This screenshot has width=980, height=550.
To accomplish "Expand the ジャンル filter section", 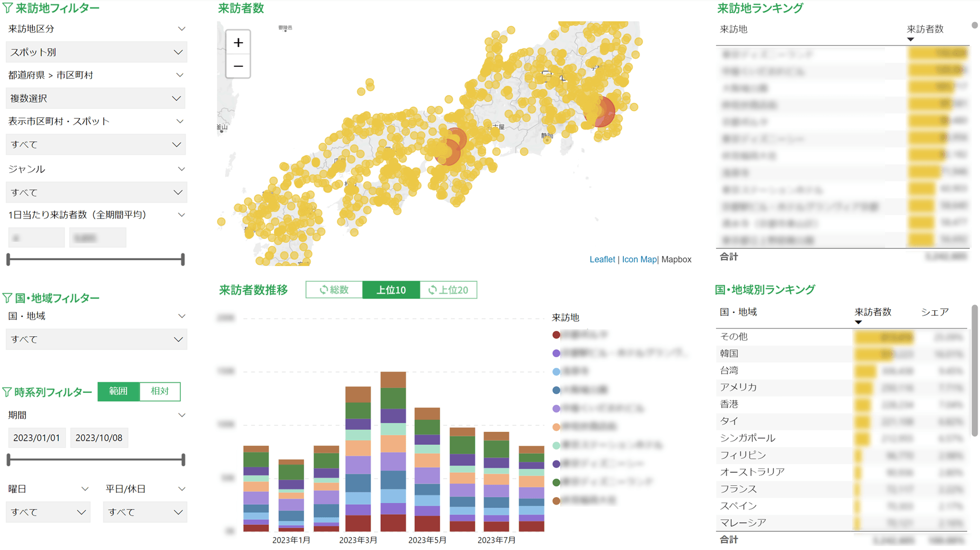I will click(181, 169).
